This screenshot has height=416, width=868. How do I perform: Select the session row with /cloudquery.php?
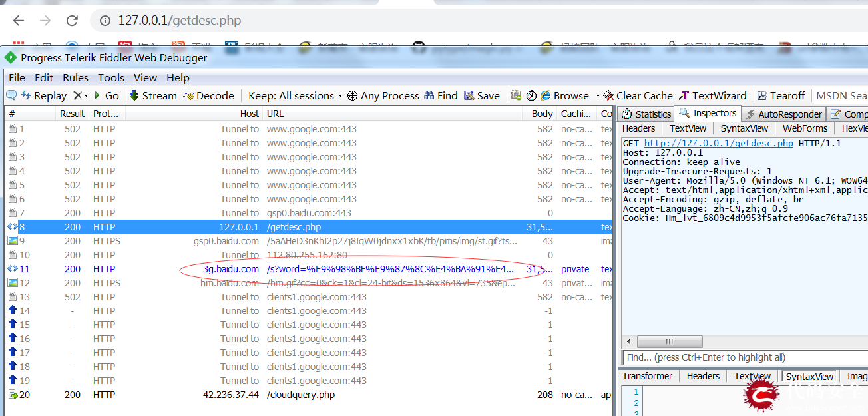(x=309, y=395)
